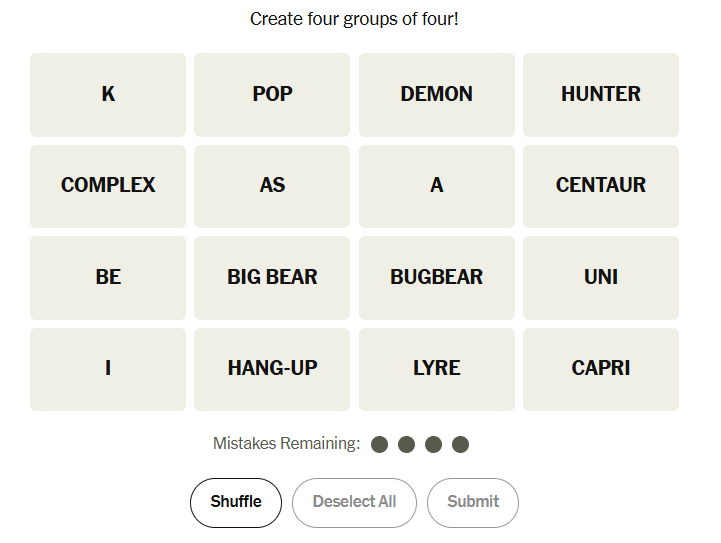Image resolution: width=721 pixels, height=543 pixels.
Task: Select the letter I tile
Action: pos(108,369)
